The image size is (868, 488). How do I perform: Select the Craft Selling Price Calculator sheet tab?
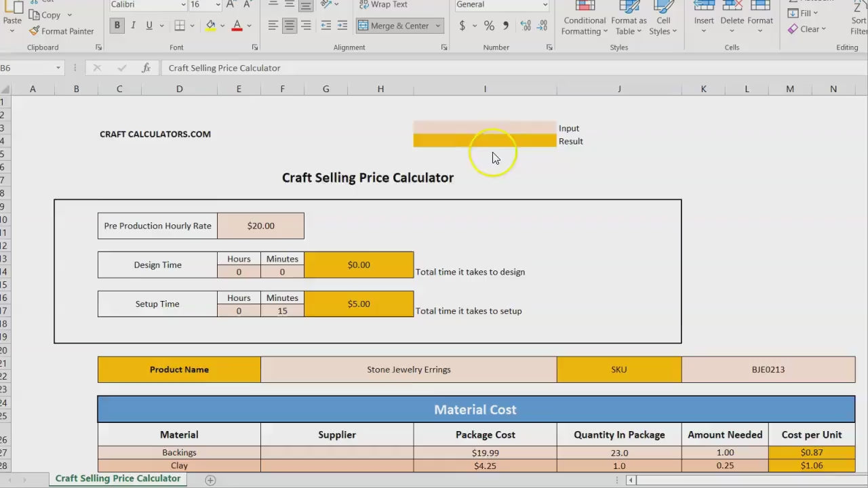coord(118,479)
